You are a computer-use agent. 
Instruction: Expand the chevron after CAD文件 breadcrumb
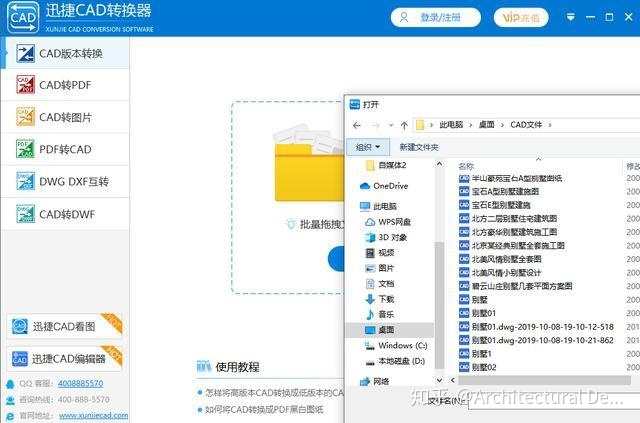(550, 125)
